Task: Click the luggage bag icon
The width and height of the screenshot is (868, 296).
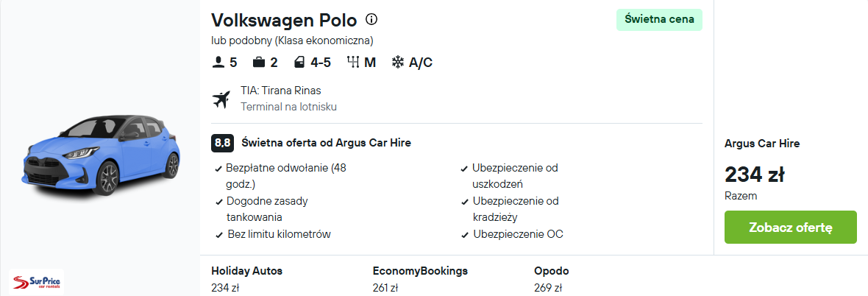Action: pyautogui.click(x=258, y=63)
